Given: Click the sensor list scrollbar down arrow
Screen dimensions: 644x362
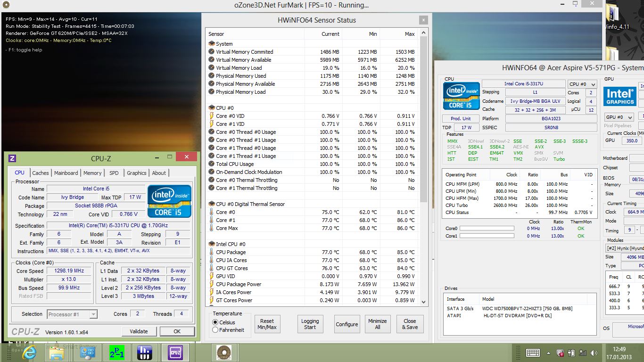Looking at the screenshot, I should [x=423, y=302].
